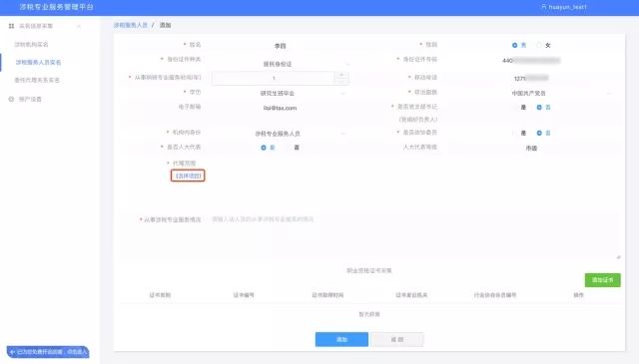The image size is (639, 364).
Task: Click the 行业协会会员编号 column header
Action: point(495,295)
